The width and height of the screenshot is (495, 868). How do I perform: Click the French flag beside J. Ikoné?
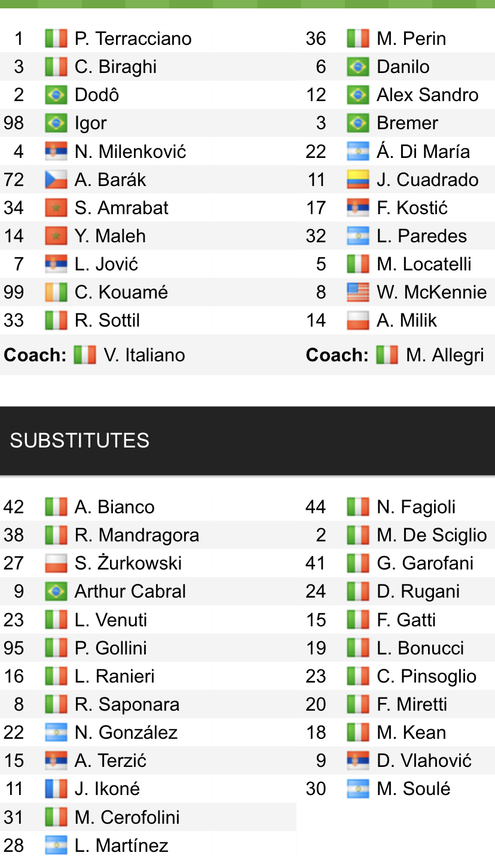pyautogui.click(x=56, y=788)
